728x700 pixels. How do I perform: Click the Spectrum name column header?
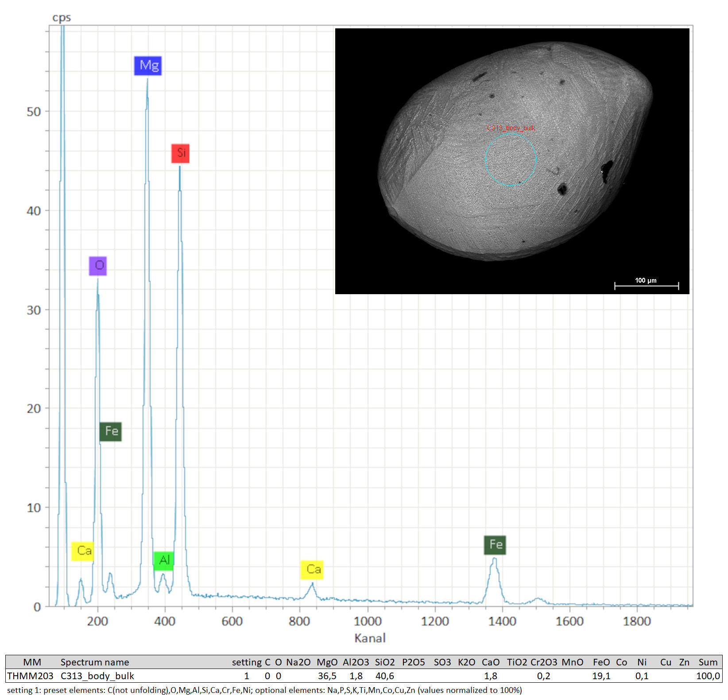point(95,662)
